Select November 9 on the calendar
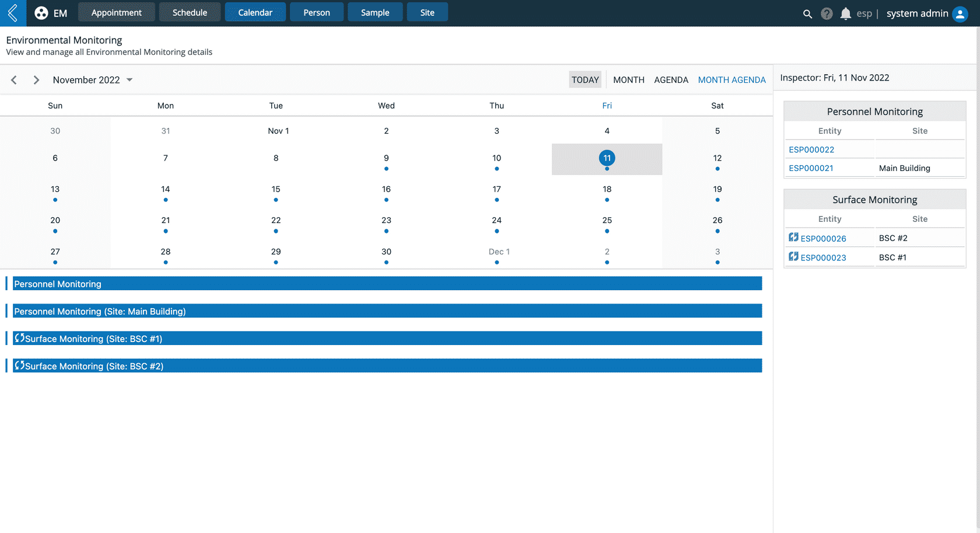 coord(386,158)
